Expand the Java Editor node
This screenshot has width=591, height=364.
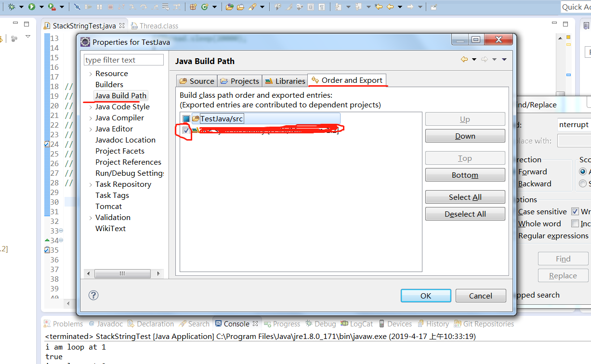(91, 129)
